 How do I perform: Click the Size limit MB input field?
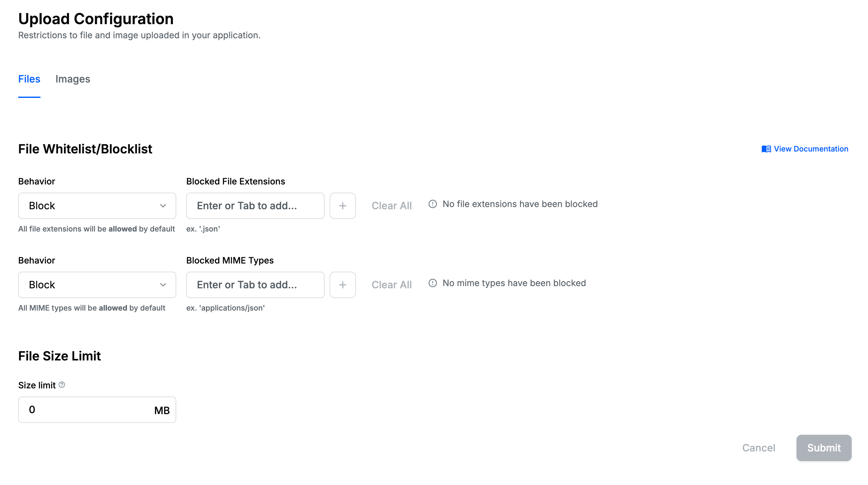87,409
